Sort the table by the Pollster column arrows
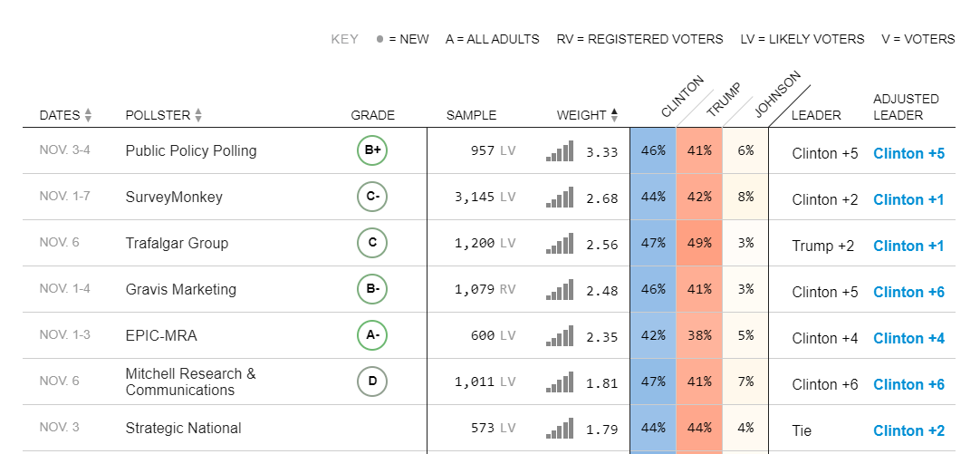 [198, 115]
